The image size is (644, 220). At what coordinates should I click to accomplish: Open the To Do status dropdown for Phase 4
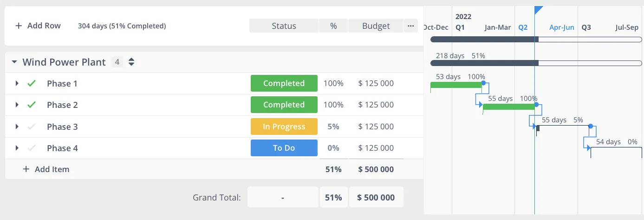tap(284, 148)
